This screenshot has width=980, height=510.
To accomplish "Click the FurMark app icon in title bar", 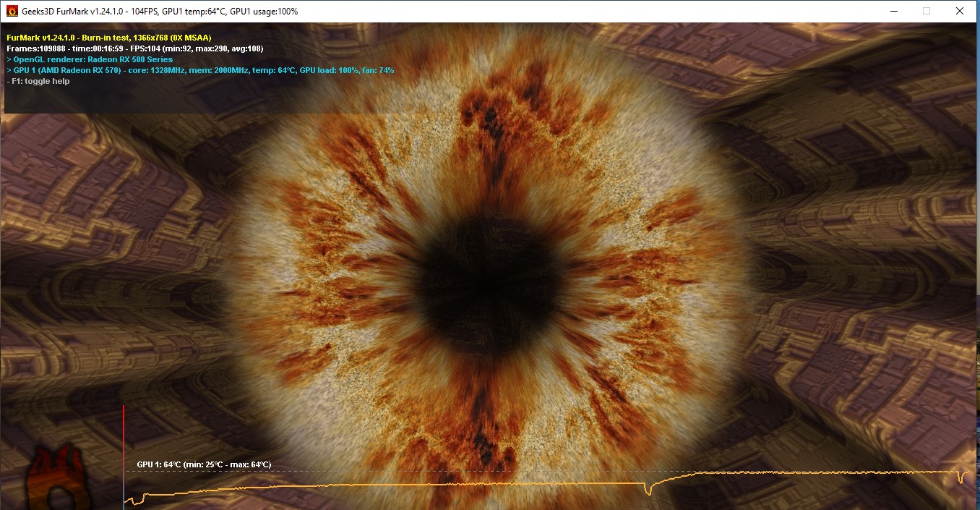I will (12, 12).
